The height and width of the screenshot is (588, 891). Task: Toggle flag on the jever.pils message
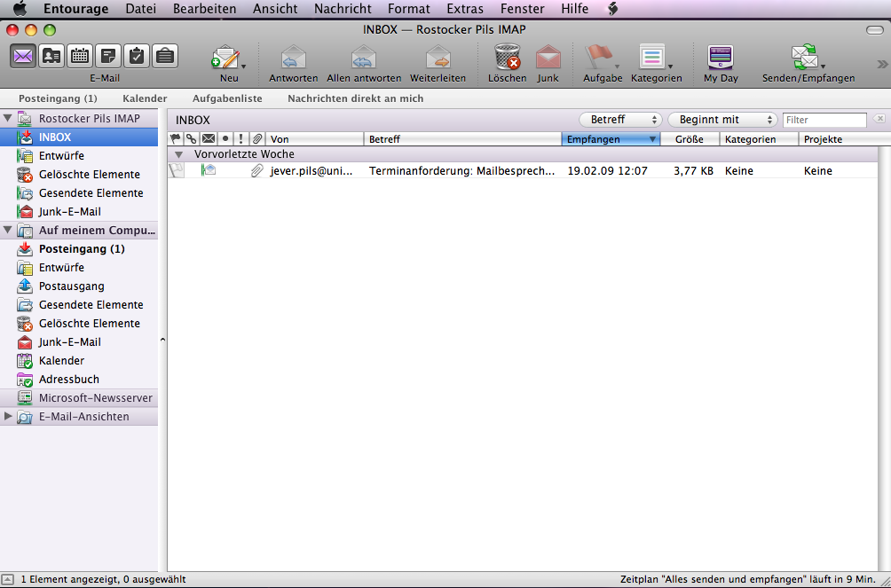(x=176, y=170)
